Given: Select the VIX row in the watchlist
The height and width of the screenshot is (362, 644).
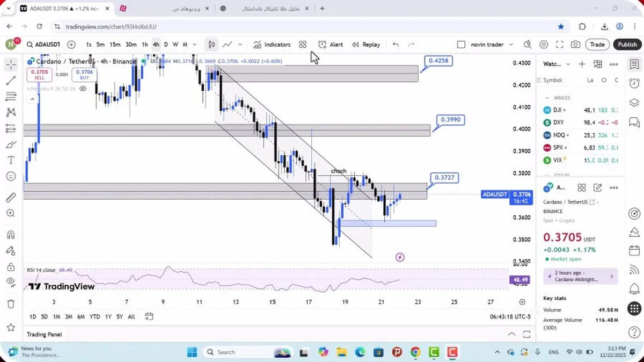Looking at the screenshot, I should pyautogui.click(x=581, y=160).
